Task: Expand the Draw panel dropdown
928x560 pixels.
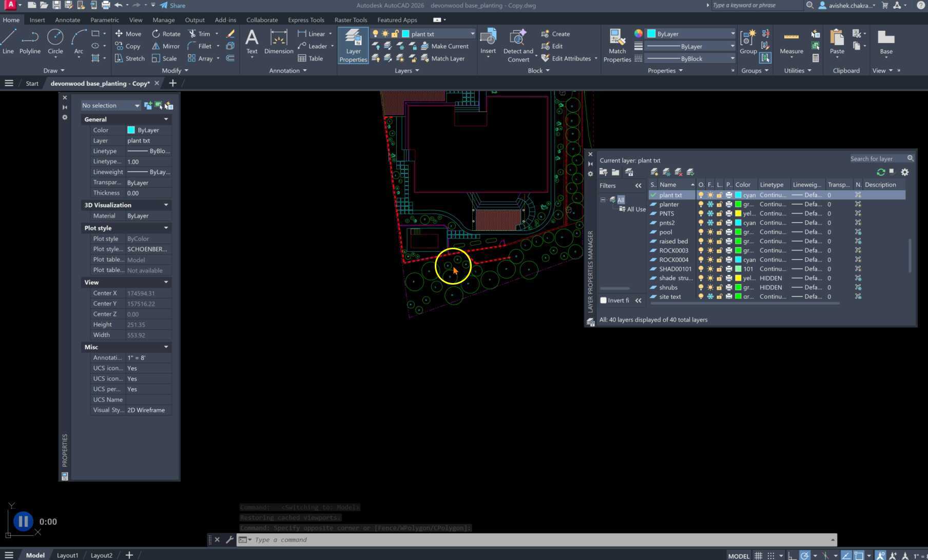Action: 54,71
